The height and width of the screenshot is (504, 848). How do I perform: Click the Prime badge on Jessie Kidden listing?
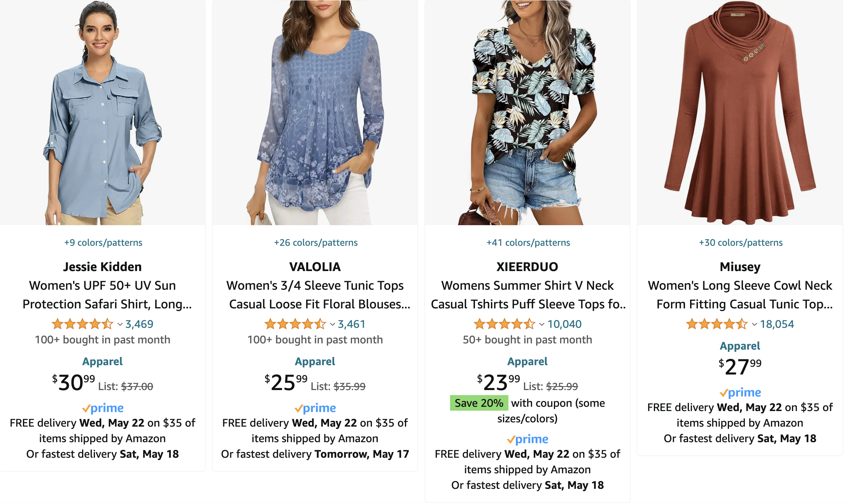102,408
